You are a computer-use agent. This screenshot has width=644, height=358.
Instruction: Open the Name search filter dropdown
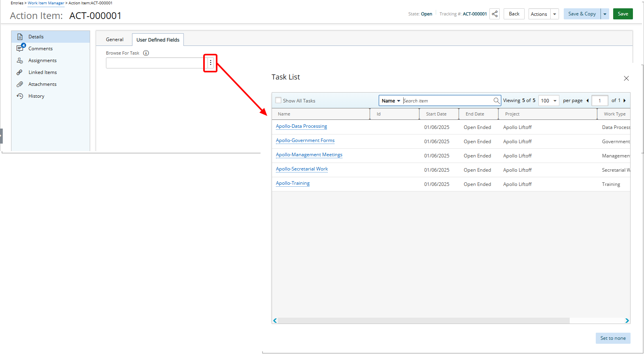391,100
